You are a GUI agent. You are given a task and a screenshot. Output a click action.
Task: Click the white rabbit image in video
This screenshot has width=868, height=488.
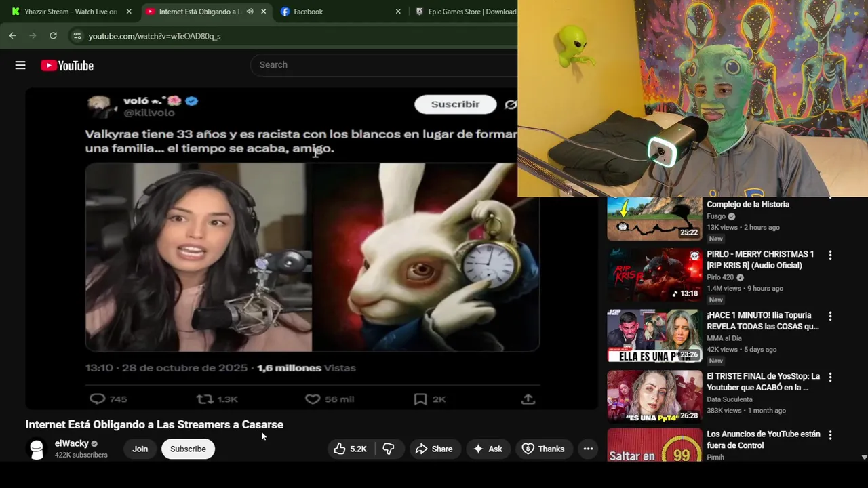point(426,257)
